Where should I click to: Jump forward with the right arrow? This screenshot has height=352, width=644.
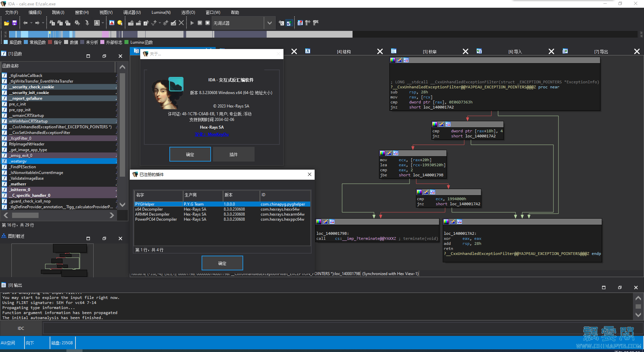(37, 23)
